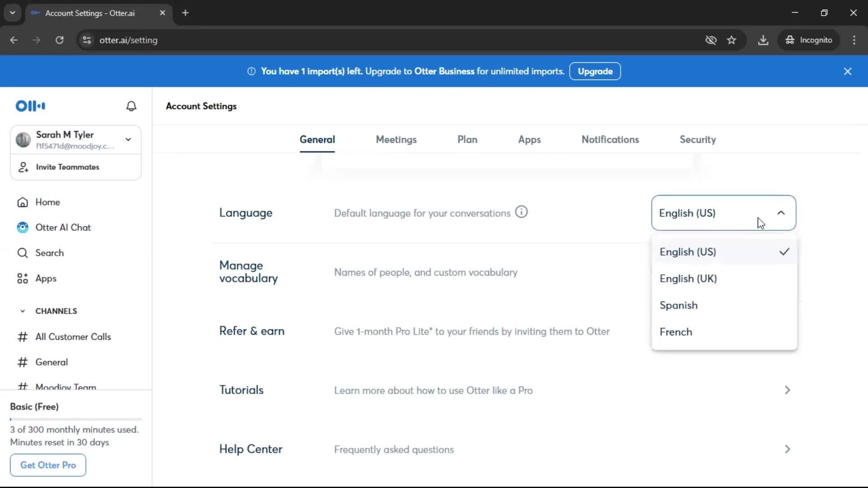Image resolution: width=868 pixels, height=488 pixels.
Task: Open the tab search dropdown arrow
Action: (x=13, y=13)
